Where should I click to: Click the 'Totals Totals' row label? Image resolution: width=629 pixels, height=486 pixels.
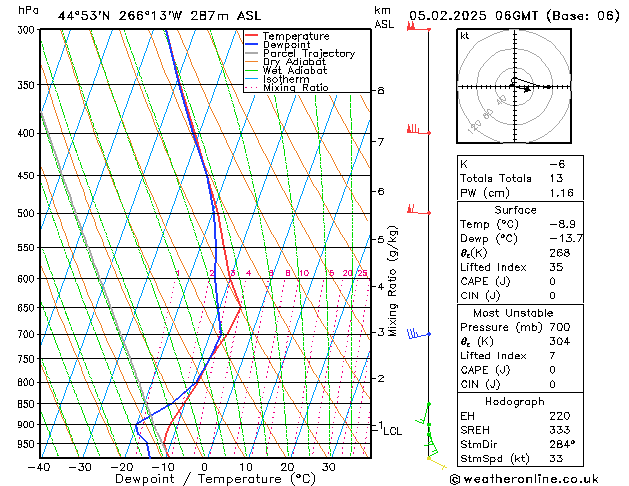tap(495, 178)
